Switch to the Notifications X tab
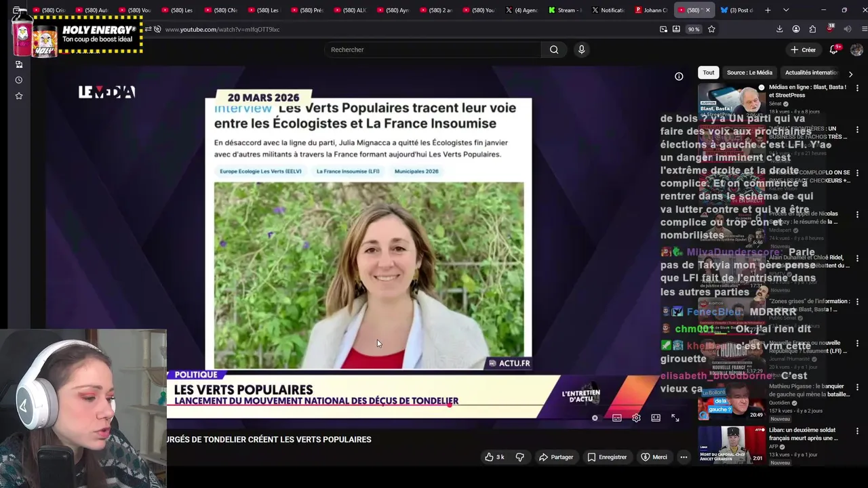Screen dimensions: 868x488 click(x=608, y=10)
